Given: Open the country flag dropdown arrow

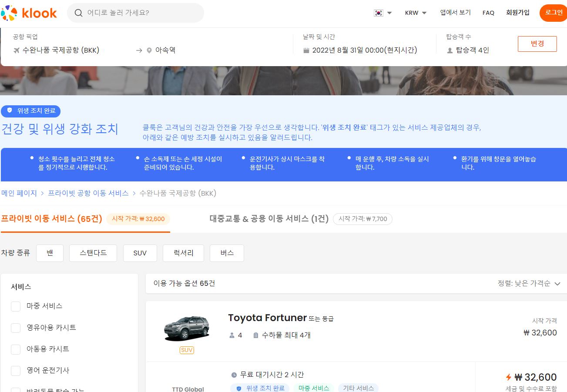Looking at the screenshot, I should point(389,13).
